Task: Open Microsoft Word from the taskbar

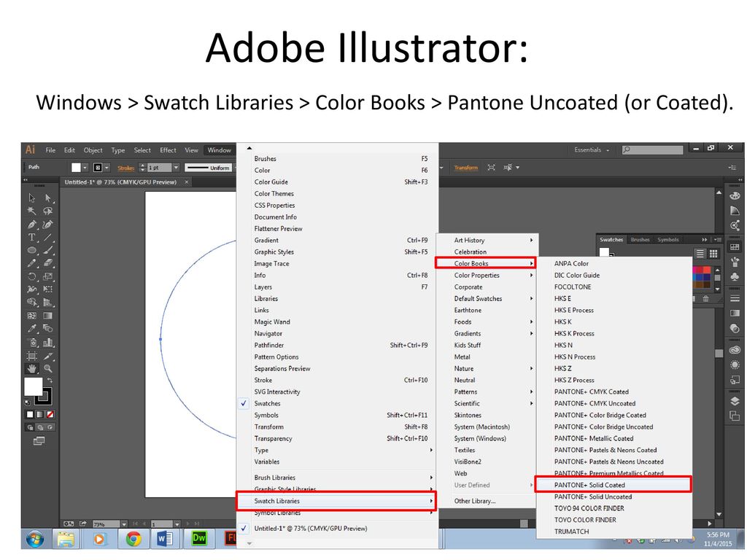Action: pyautogui.click(x=165, y=539)
